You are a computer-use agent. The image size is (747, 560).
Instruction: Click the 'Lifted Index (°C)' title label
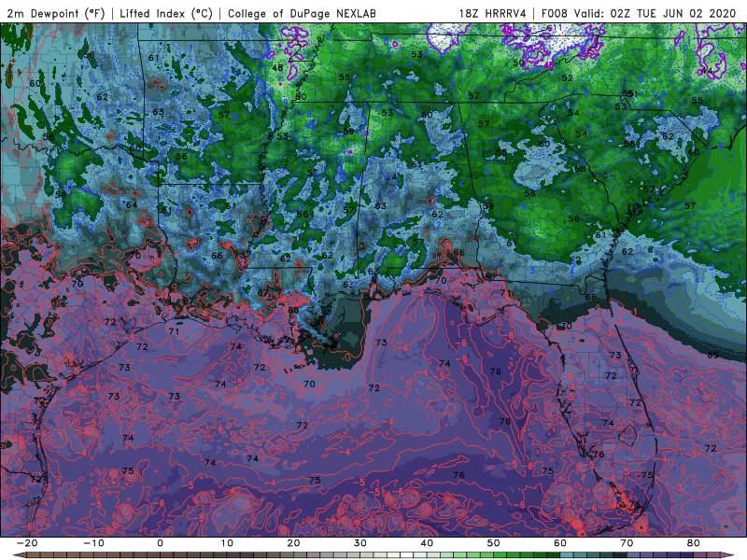pyautogui.click(x=166, y=13)
